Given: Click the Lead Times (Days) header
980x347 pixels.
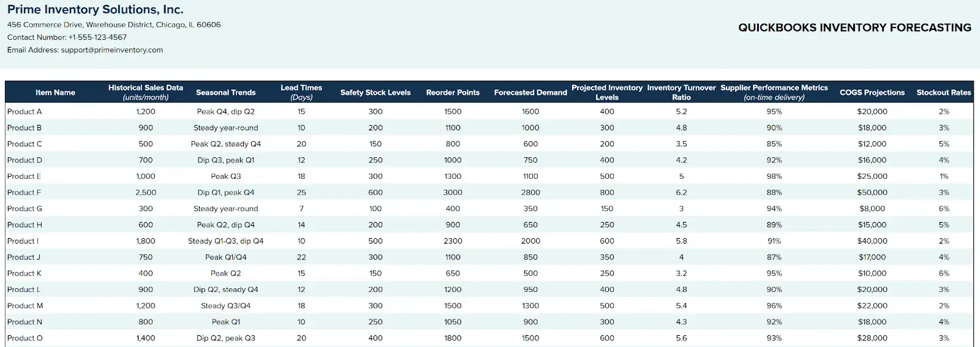Looking at the screenshot, I should (x=301, y=92).
